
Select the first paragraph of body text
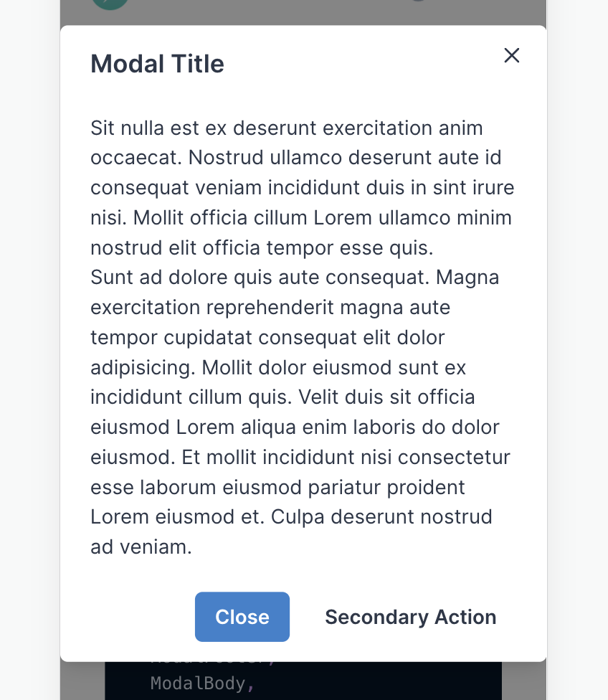point(301,186)
